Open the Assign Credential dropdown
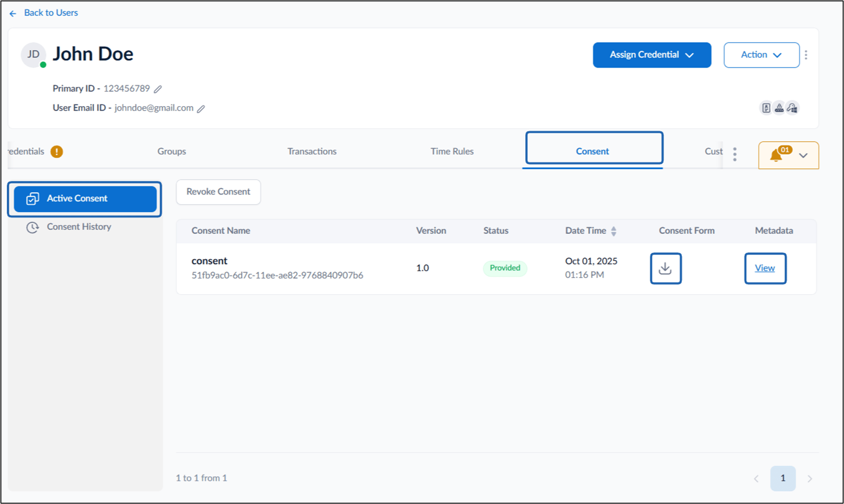The width and height of the screenshot is (844, 504). coord(652,55)
